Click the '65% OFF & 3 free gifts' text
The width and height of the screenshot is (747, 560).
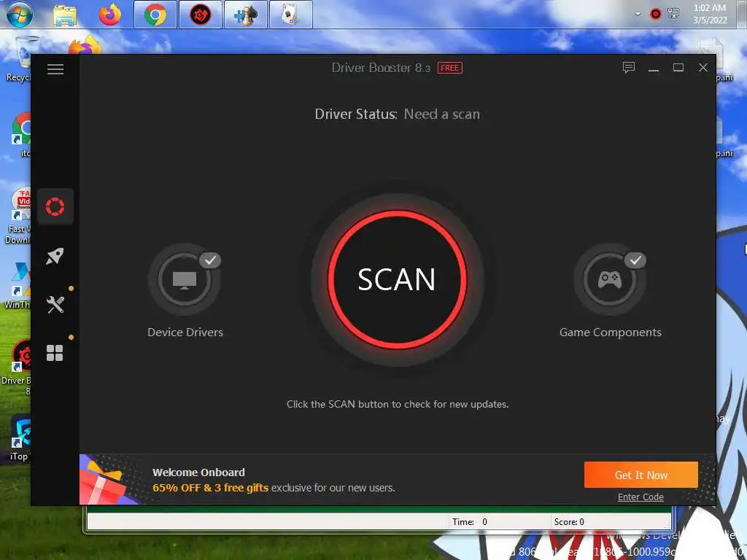coord(210,488)
